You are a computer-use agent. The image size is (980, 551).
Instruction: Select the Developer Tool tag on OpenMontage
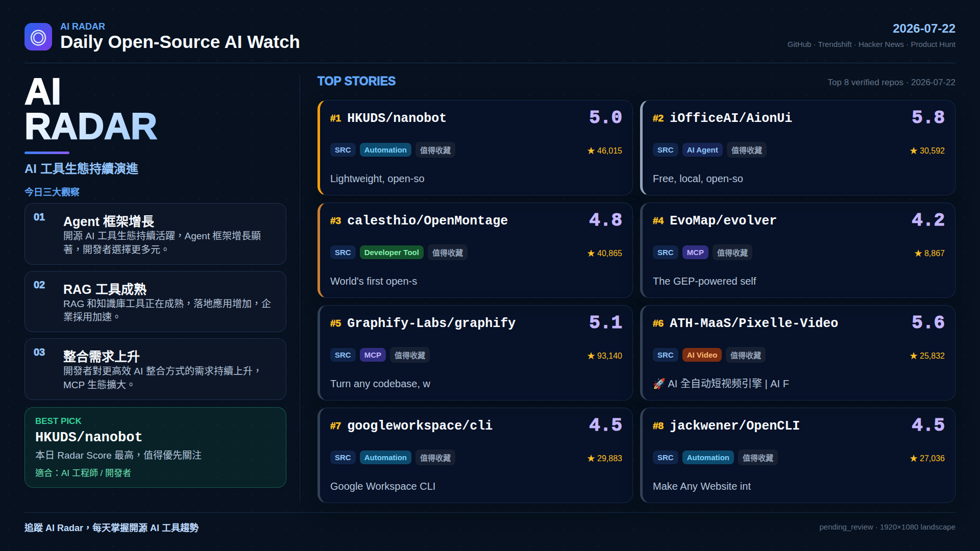point(391,253)
